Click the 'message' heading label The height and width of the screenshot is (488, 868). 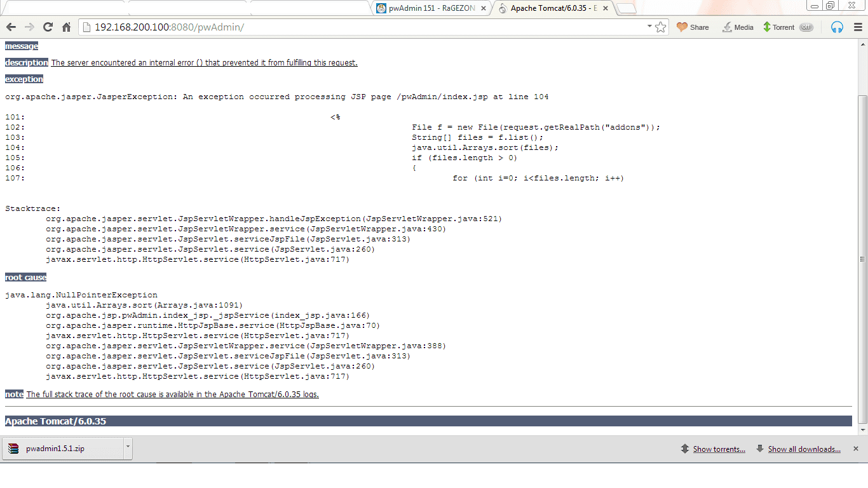(x=22, y=46)
